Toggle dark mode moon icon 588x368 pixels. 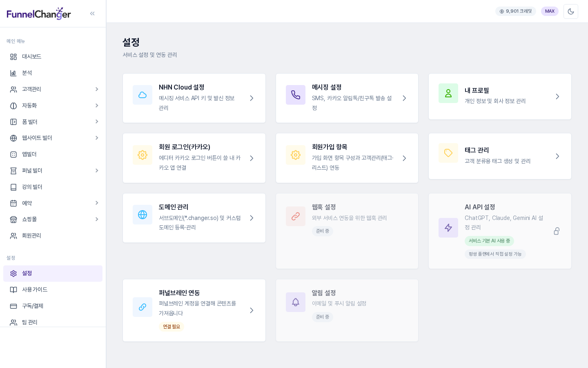(571, 11)
